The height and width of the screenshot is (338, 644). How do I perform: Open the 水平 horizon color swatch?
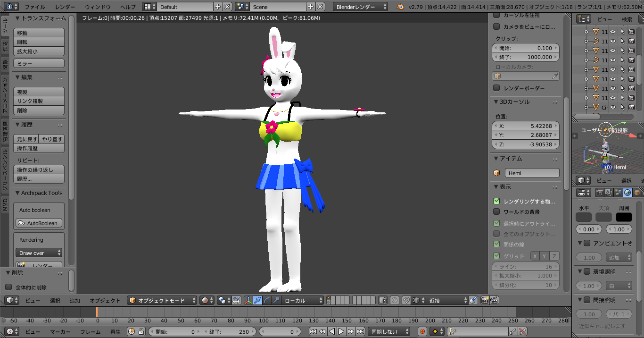[x=584, y=217]
